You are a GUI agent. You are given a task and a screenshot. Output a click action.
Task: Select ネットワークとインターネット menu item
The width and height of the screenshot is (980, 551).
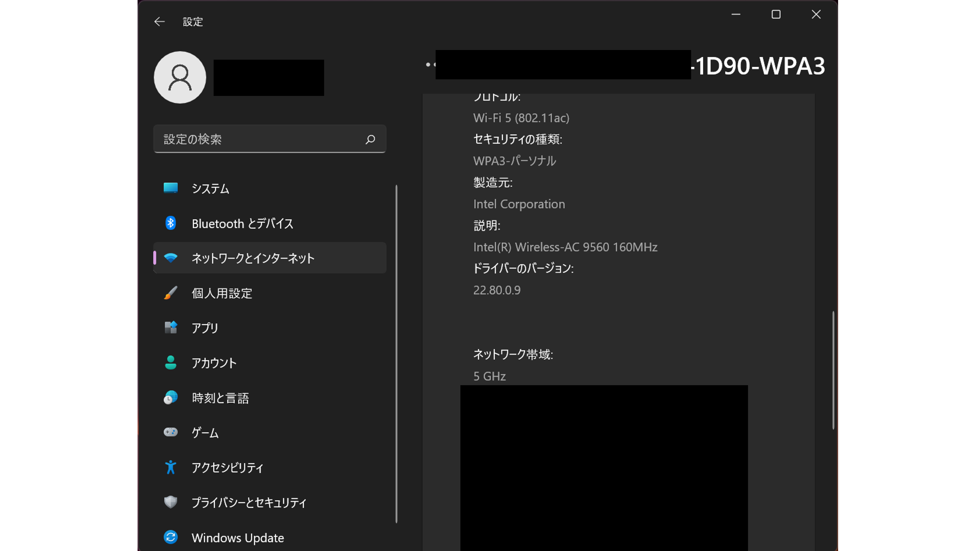pos(253,258)
